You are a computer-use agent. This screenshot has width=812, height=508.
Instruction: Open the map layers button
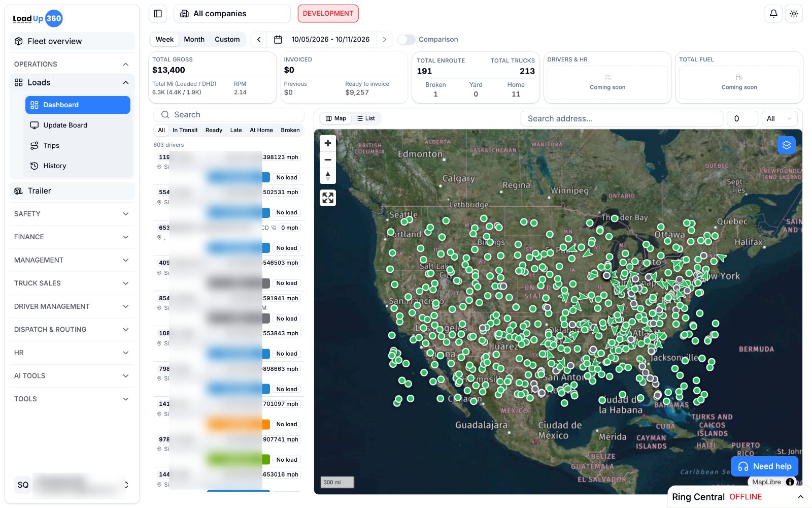[x=787, y=145]
